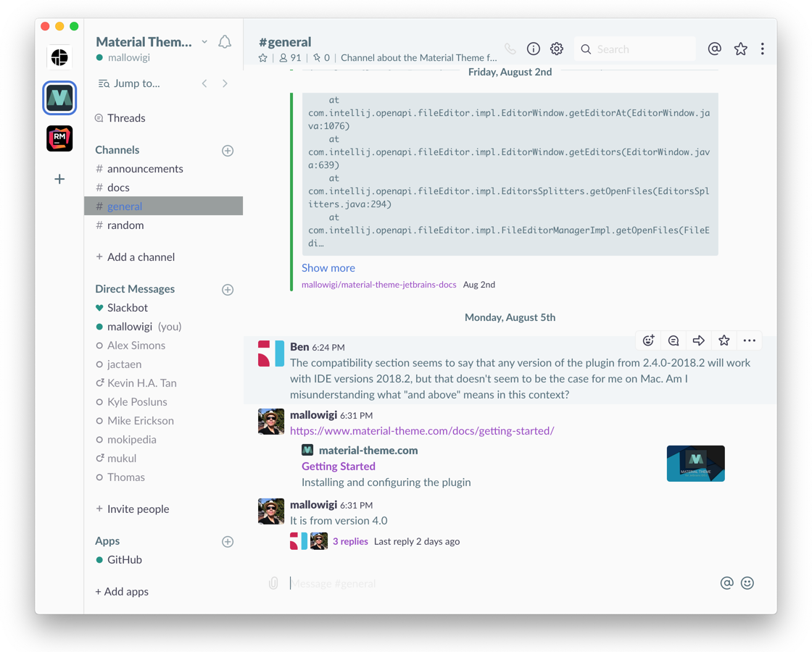Image resolution: width=812 pixels, height=652 pixels.
Task: Open Thomas direct message
Action: coord(163,477)
